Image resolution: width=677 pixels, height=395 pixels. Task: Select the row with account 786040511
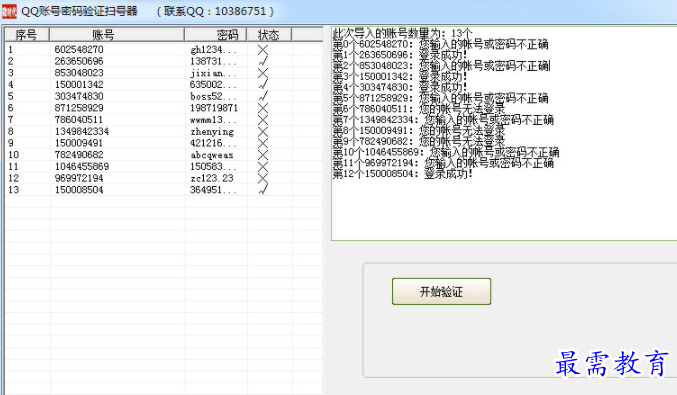point(164,120)
